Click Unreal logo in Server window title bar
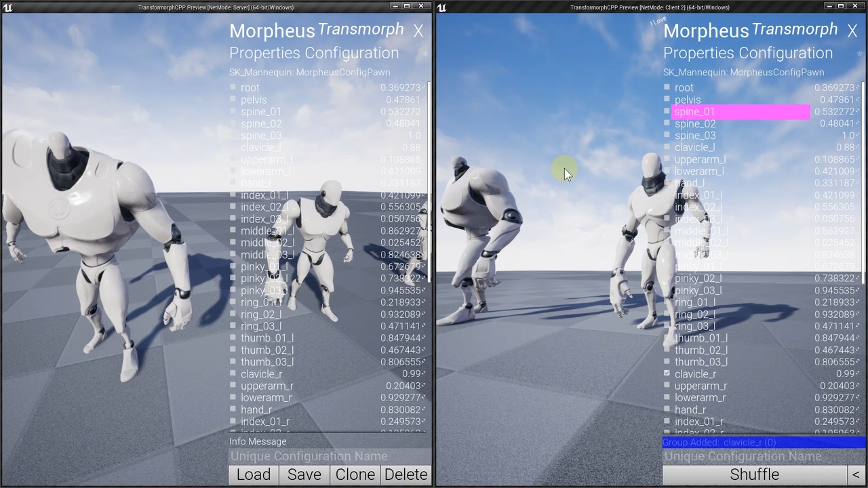Image resolution: width=868 pixels, height=488 pixels. 7,7
